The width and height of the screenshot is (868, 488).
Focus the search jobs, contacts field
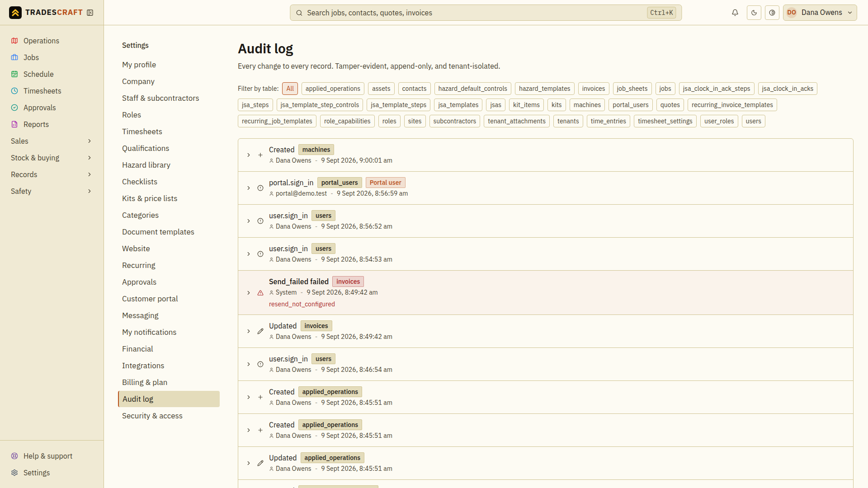tap(486, 13)
